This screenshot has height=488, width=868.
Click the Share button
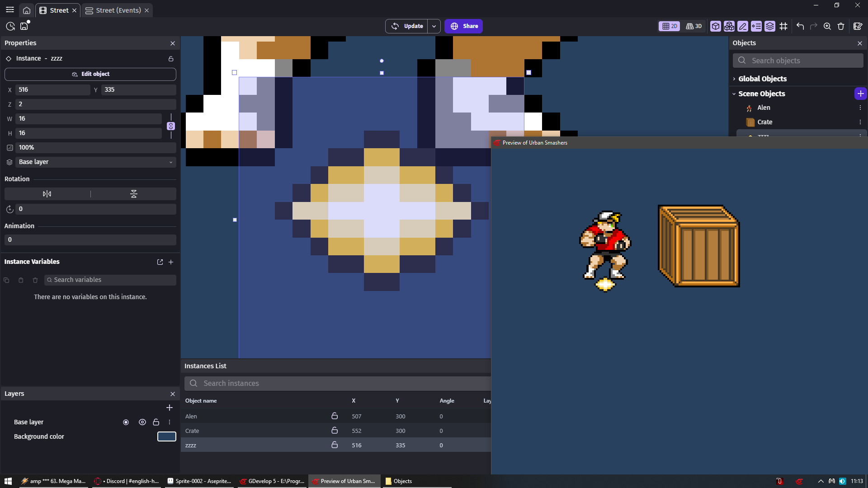click(x=464, y=26)
